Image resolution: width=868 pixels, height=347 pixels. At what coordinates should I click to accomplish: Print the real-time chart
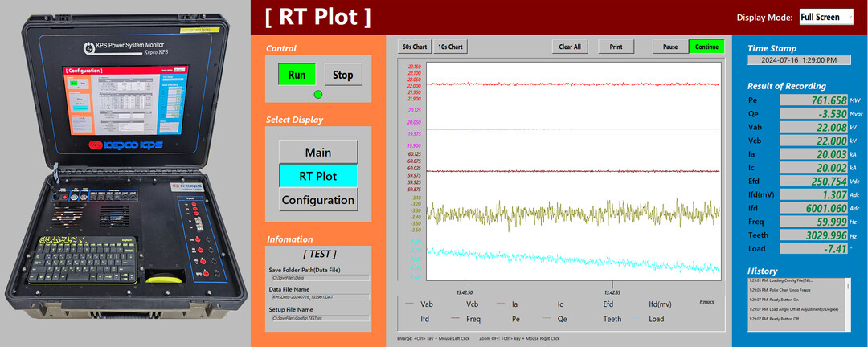click(x=616, y=47)
